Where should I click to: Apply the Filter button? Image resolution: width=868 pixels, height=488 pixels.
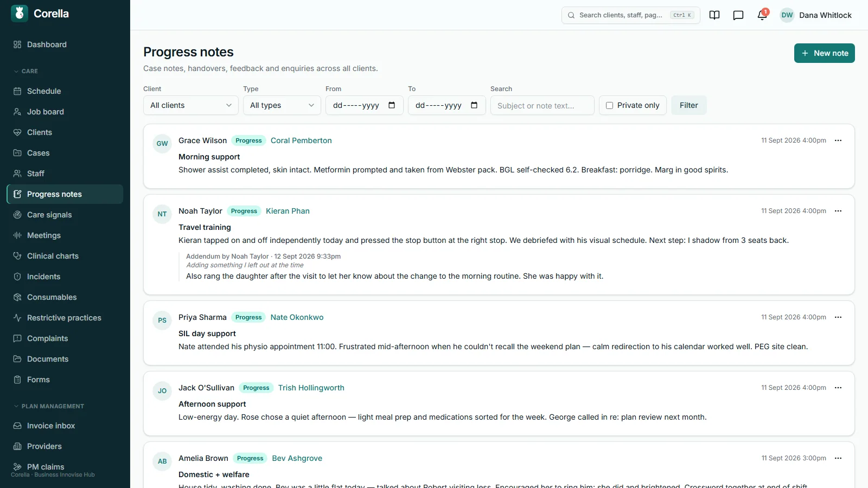pyautogui.click(x=689, y=105)
